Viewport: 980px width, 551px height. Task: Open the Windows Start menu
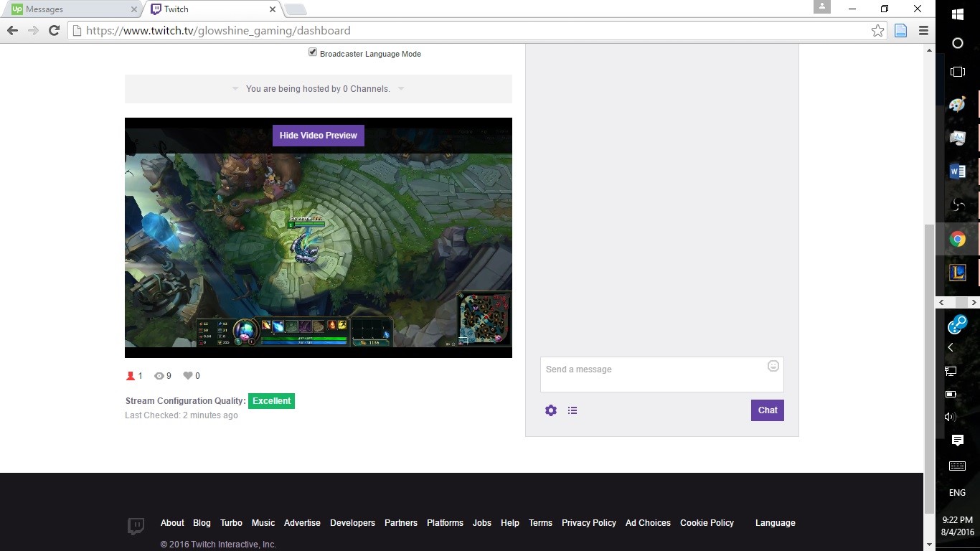pos(957,14)
